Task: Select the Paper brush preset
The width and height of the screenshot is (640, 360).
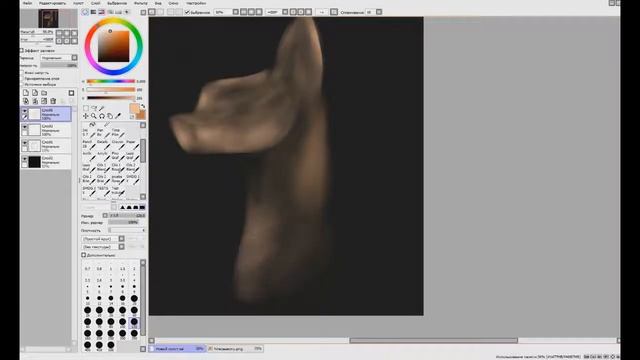Action: click(x=131, y=144)
